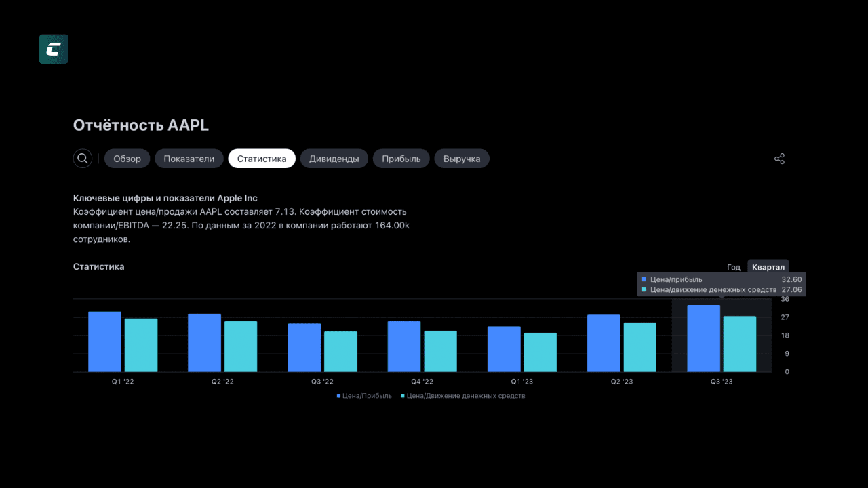Click the Q3 '23 axis label
This screenshot has width=868, height=488.
722,382
